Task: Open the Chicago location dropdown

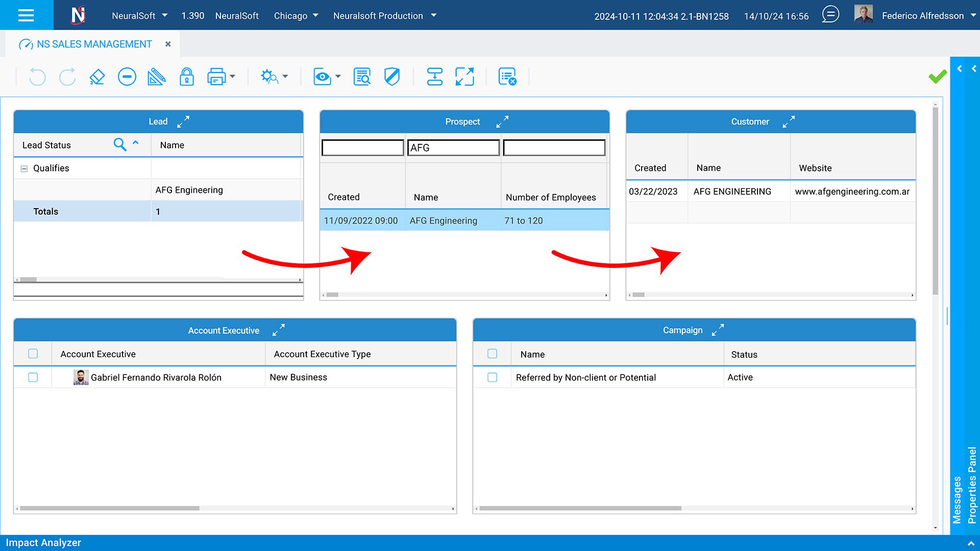Action: (x=296, y=16)
